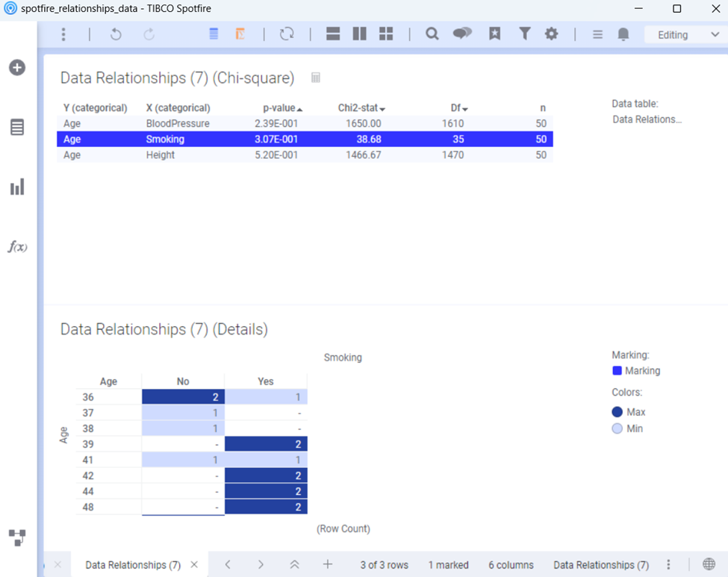728x577 pixels.
Task: Click the No cell for Age 36
Action: pos(183,397)
